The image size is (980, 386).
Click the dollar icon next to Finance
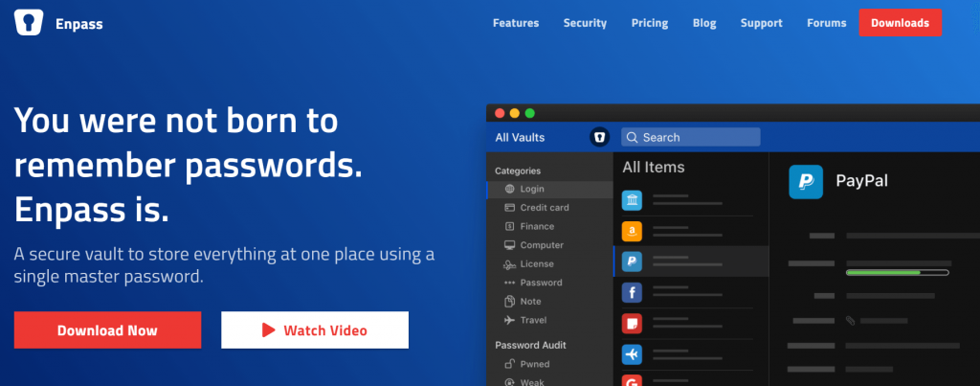(509, 226)
